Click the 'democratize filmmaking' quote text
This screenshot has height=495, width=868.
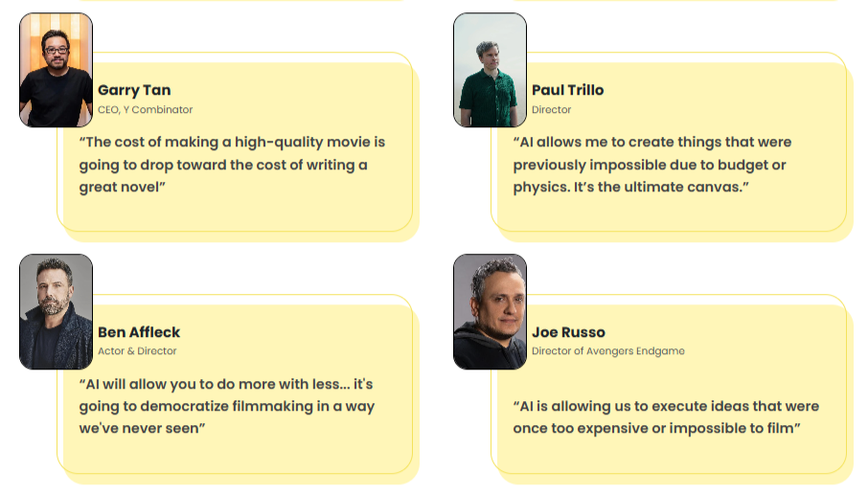pos(226,406)
